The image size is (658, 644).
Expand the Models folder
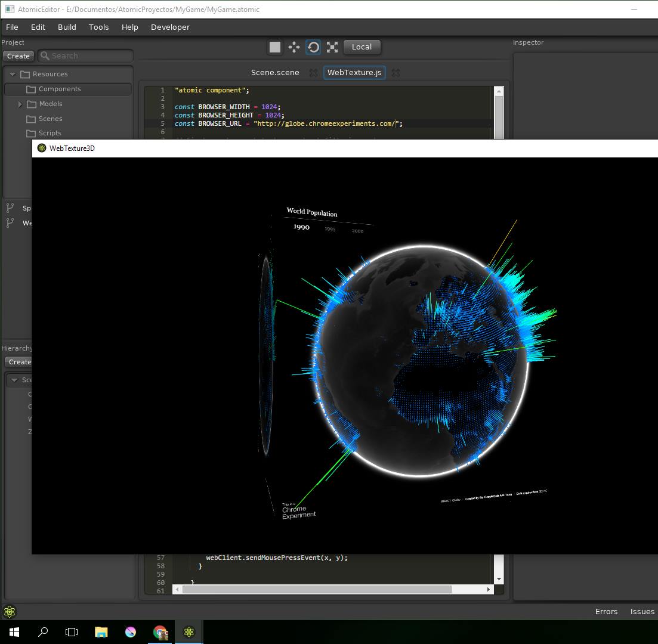[20, 104]
